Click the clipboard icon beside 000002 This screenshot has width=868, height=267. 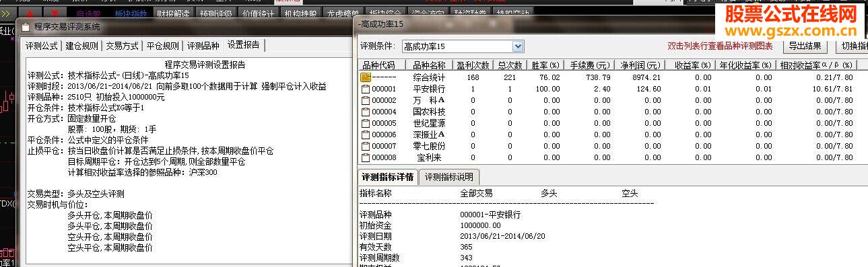(366, 100)
